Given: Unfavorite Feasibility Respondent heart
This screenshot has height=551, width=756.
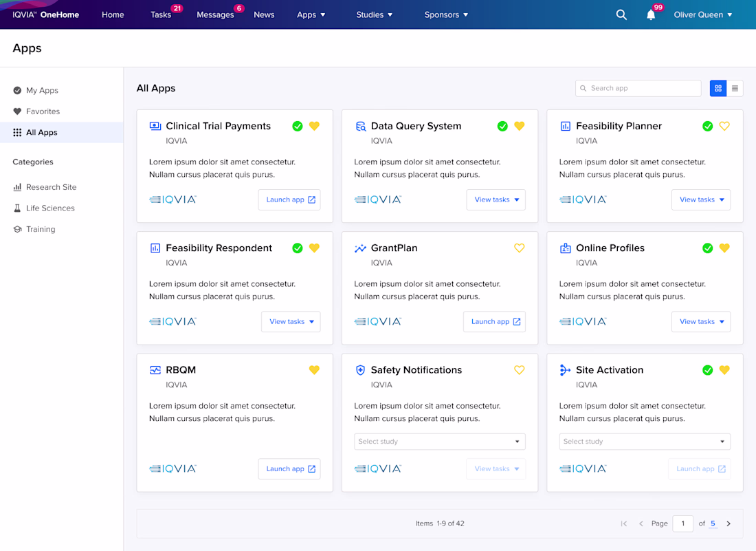Looking at the screenshot, I should pyautogui.click(x=314, y=248).
